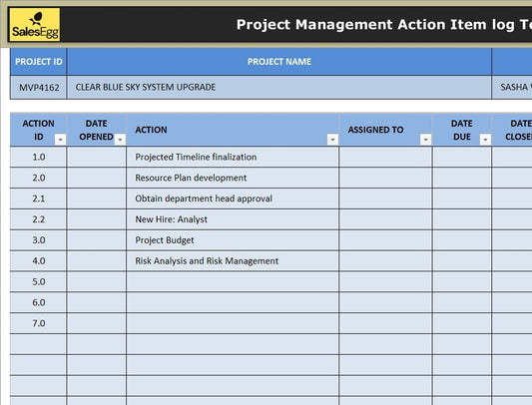532x405 pixels.
Task: Click the ACTION column header text
Action: [x=151, y=130]
